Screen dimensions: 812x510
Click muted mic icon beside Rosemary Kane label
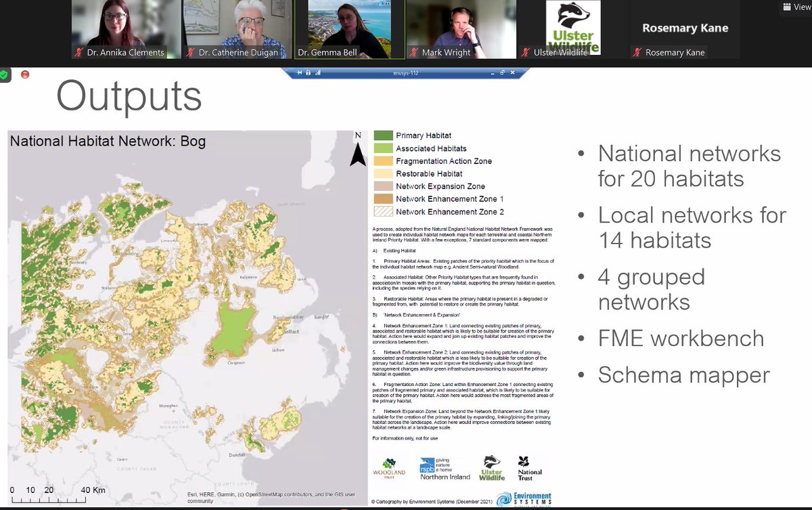coord(636,52)
